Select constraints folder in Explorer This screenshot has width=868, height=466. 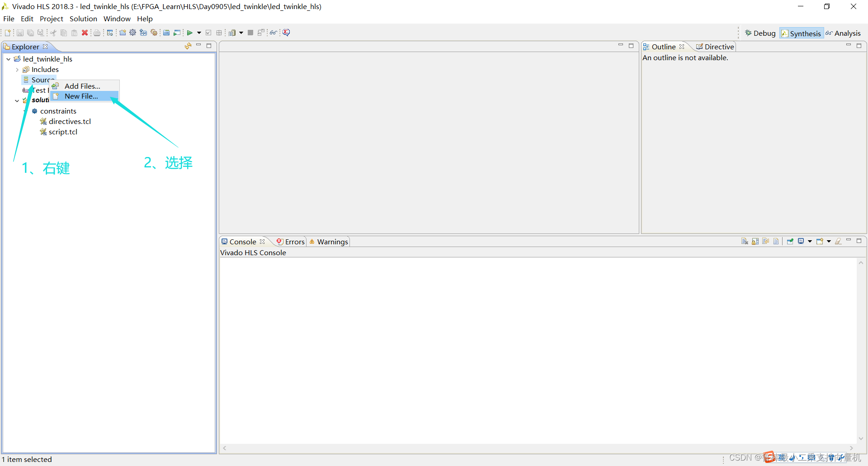click(58, 111)
